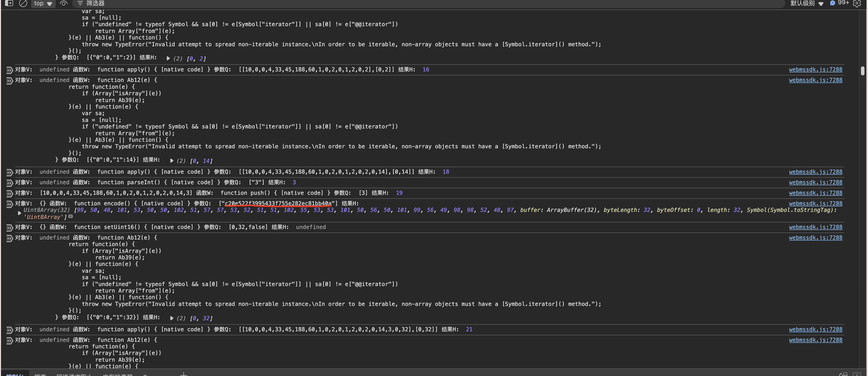Click parameter '[0,32,false]' in setUint16 row

click(x=248, y=227)
